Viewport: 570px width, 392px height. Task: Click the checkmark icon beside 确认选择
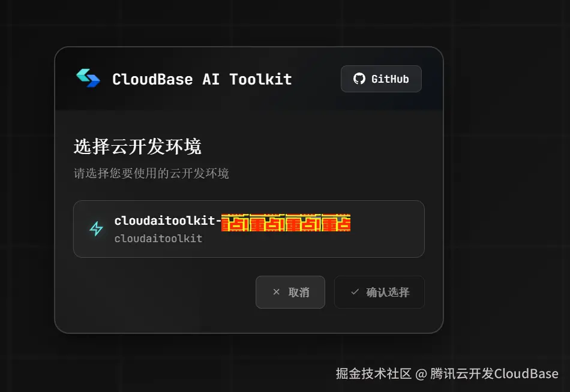click(355, 292)
